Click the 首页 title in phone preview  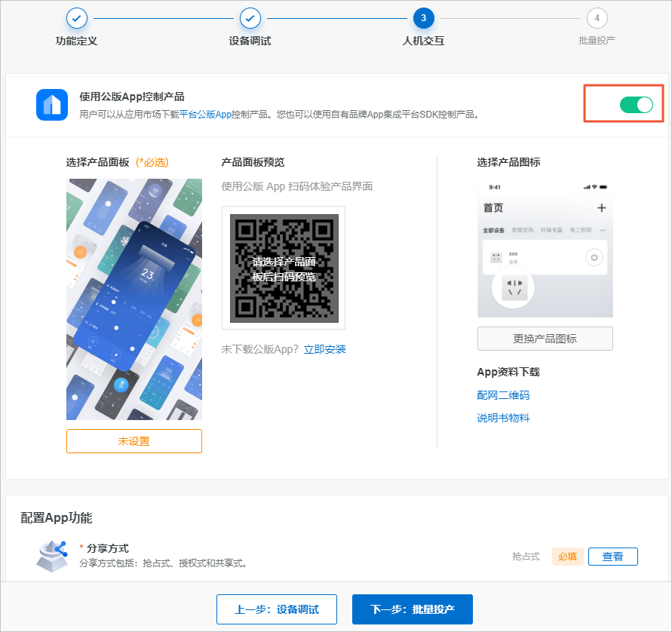[493, 208]
